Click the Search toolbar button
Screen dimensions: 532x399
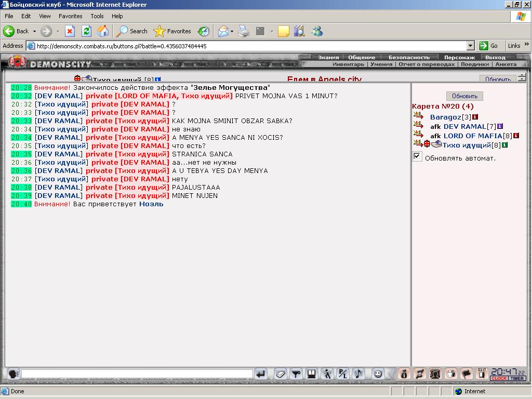132,31
